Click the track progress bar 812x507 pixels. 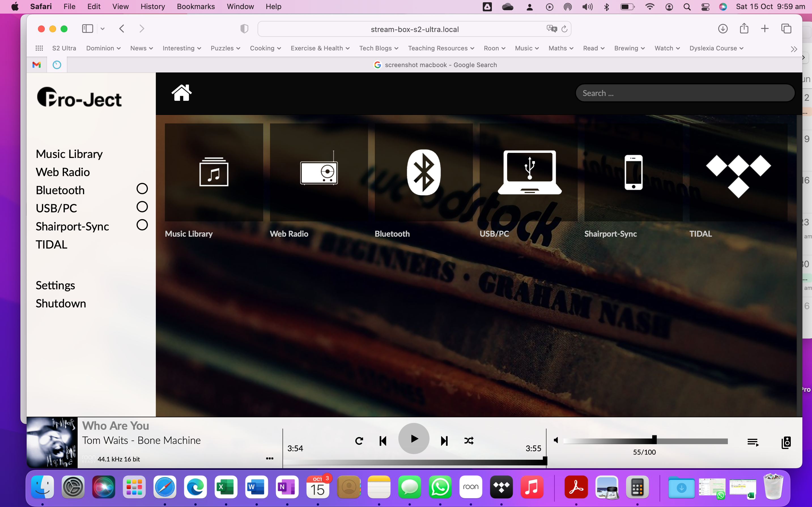[x=415, y=462]
